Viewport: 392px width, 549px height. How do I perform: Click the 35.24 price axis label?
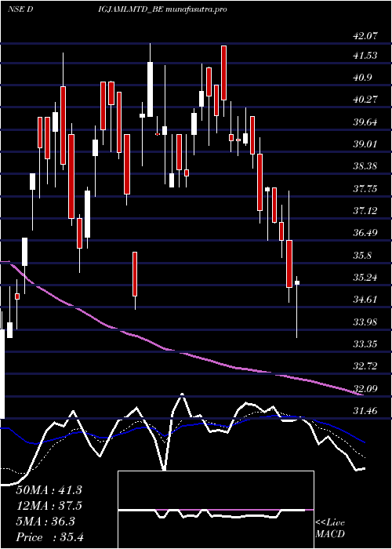point(366,278)
